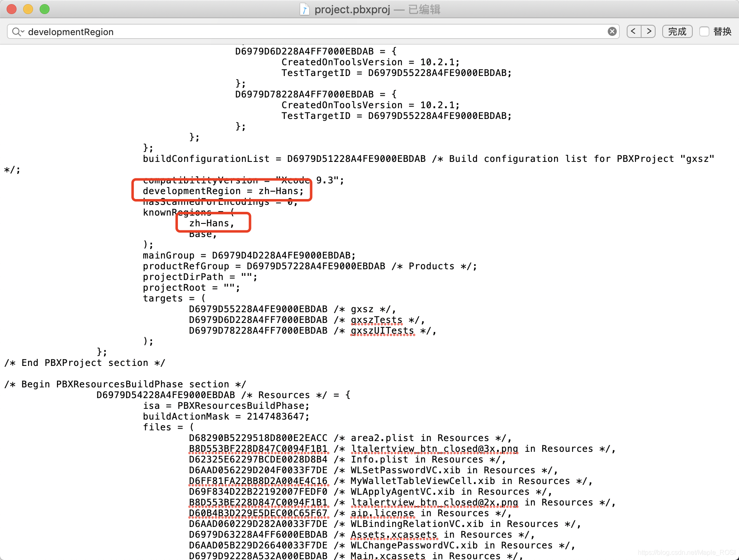Click the Main.xcassets in Resources line
The image size is (739, 560).
[x=356, y=555]
